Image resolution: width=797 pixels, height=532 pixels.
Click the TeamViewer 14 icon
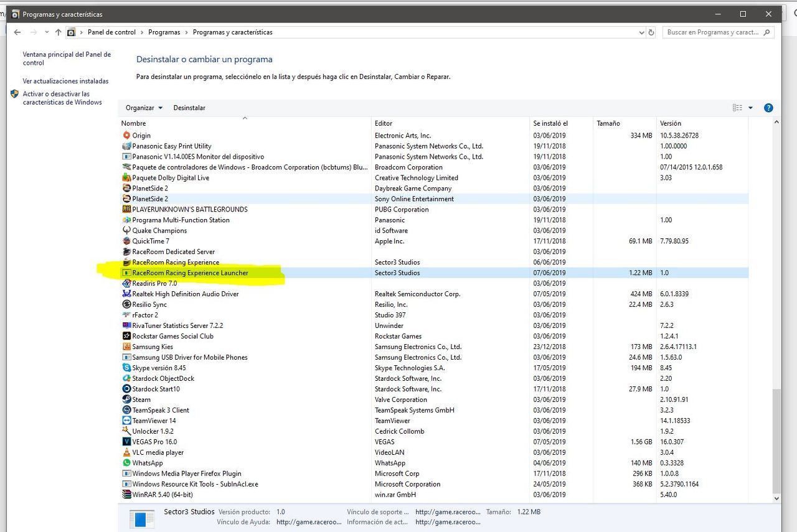click(x=127, y=421)
